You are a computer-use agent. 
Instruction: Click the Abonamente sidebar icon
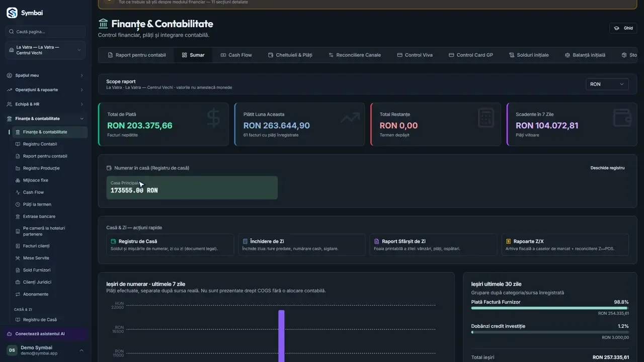18,294
